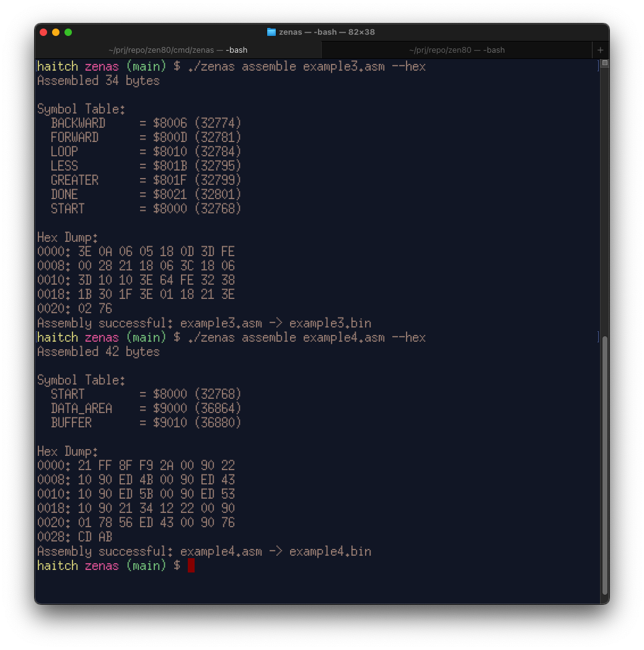Click hex row '0028: CD AB'
This screenshot has height=650, width=644.
74,537
